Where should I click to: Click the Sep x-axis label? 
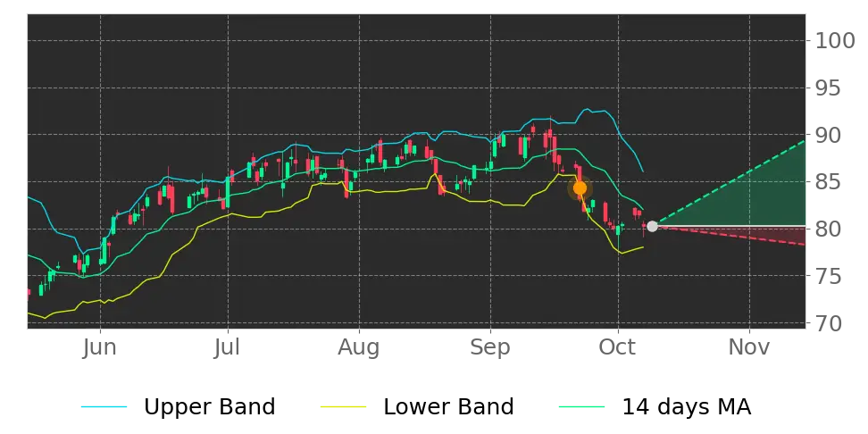point(490,347)
